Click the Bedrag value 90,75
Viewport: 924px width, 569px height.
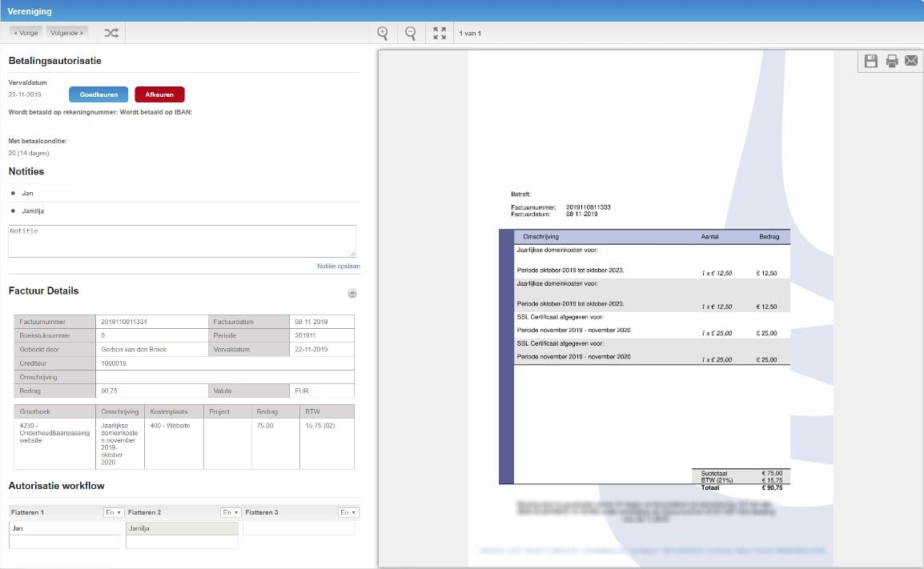tap(151, 391)
